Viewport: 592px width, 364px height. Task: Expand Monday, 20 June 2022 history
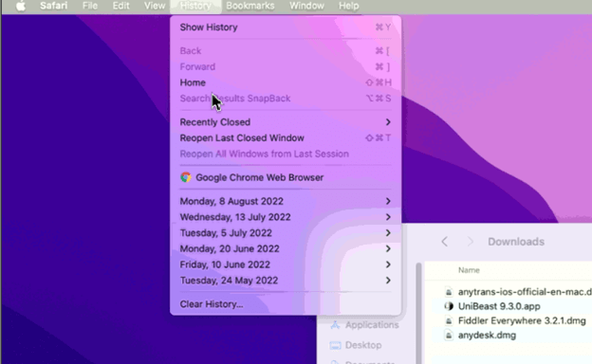[286, 248]
